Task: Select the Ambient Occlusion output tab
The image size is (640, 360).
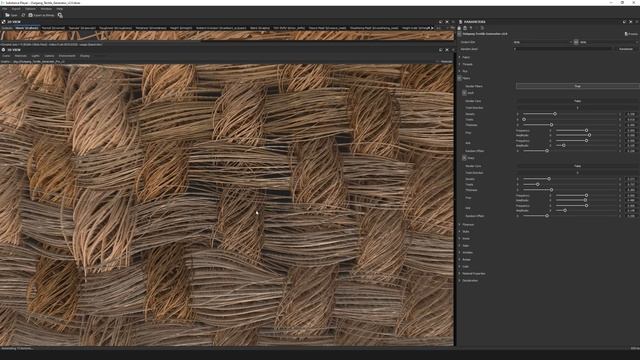Action: [x=221, y=28]
